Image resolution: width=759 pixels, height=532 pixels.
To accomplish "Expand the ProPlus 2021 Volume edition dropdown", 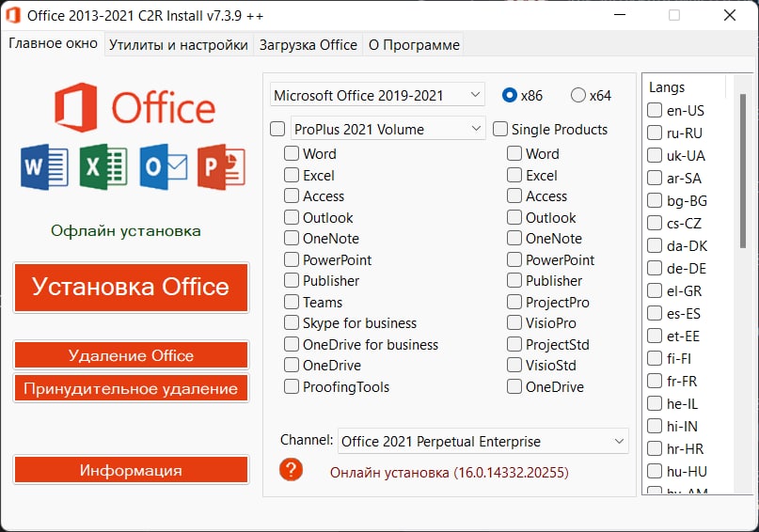I will [x=387, y=129].
